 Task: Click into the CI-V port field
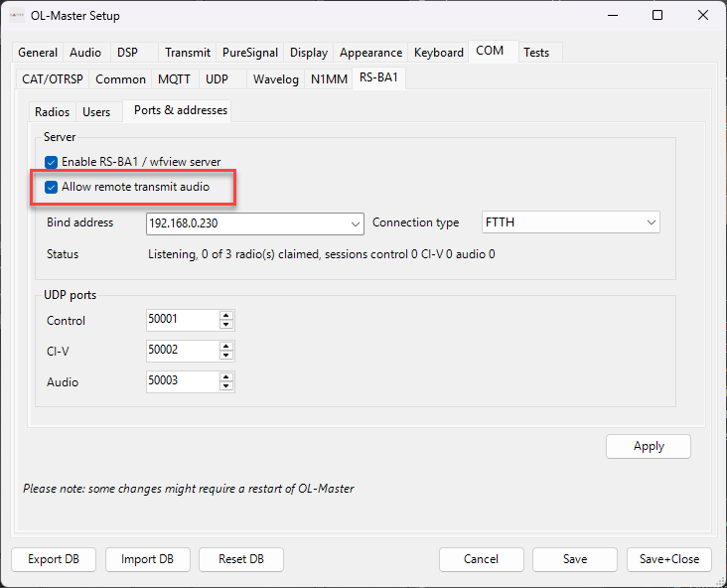point(183,351)
